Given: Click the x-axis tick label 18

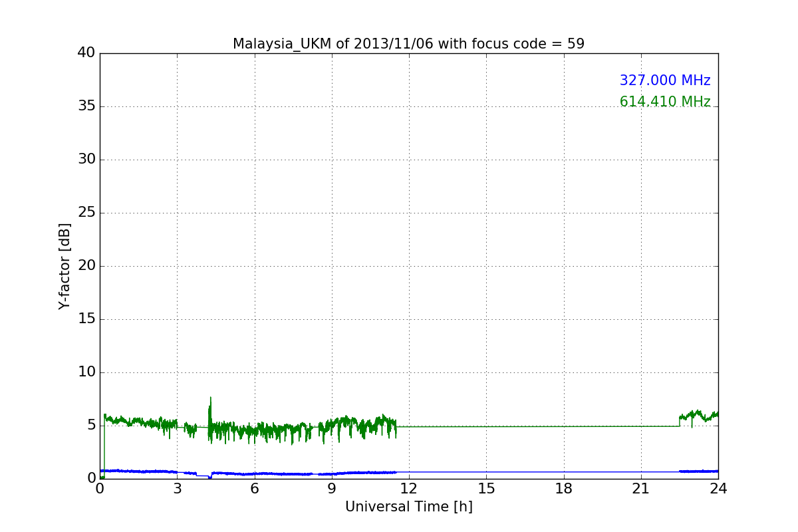Looking at the screenshot, I should click(x=563, y=489).
